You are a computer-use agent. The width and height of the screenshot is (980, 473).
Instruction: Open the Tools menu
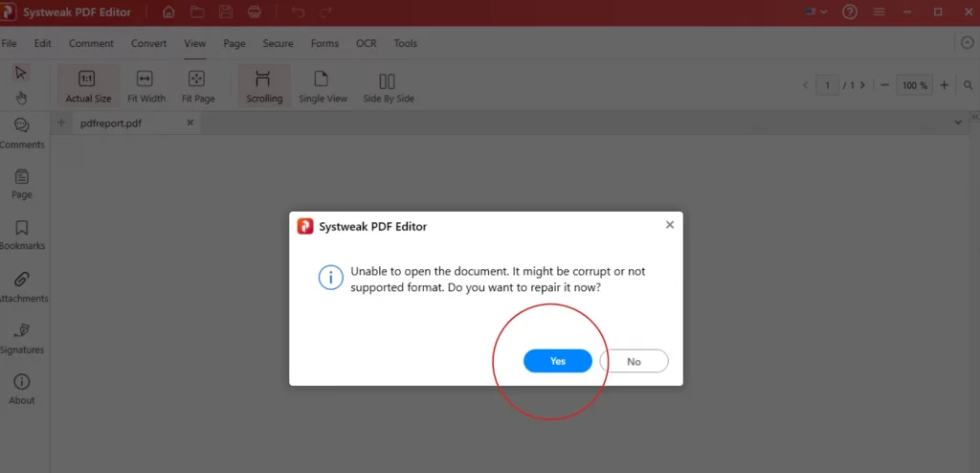click(x=406, y=43)
